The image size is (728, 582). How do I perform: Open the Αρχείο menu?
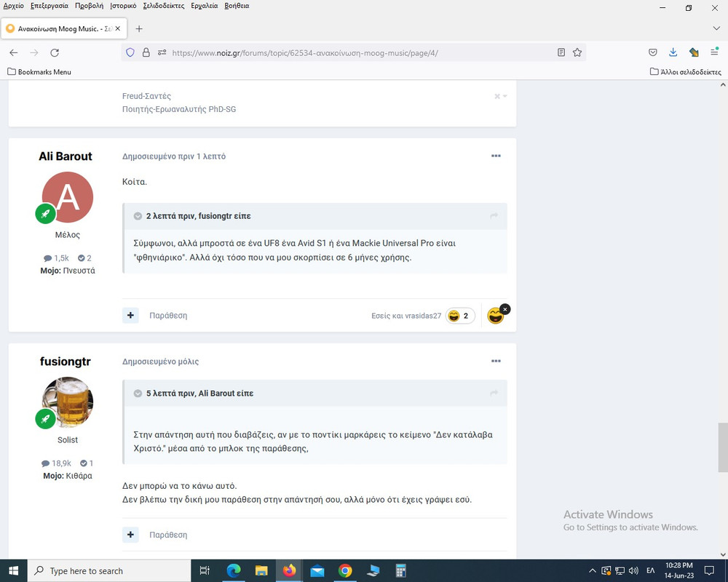[x=13, y=6]
